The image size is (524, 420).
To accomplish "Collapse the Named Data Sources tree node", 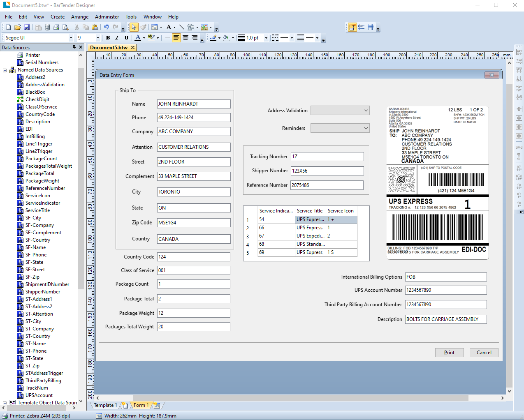I will pos(5,70).
